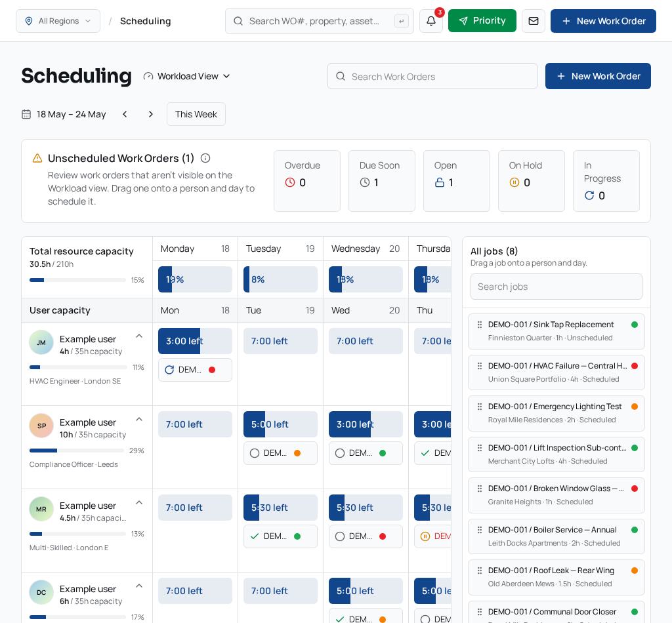
Task: Select the Overdue status card
Action: point(307,181)
